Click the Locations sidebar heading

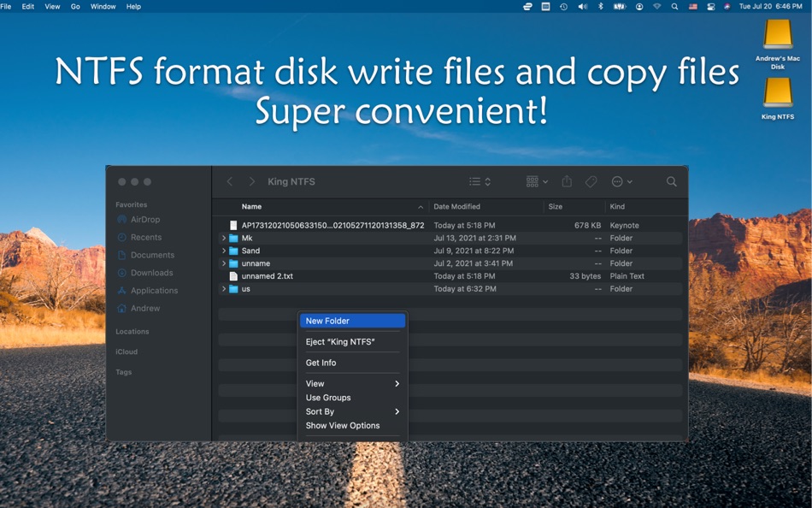(132, 331)
